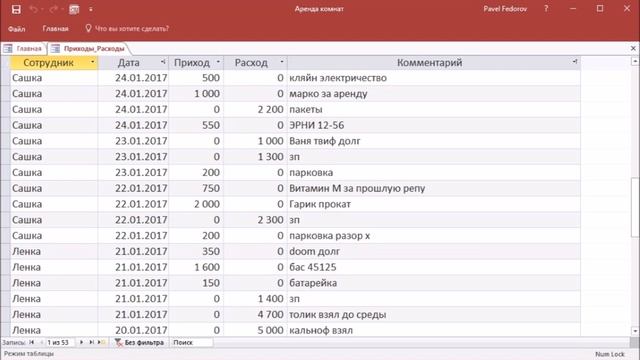Screen dimensions: 640x360
Task: Click the cell 'Гарик прокат'
Action: (x=434, y=204)
